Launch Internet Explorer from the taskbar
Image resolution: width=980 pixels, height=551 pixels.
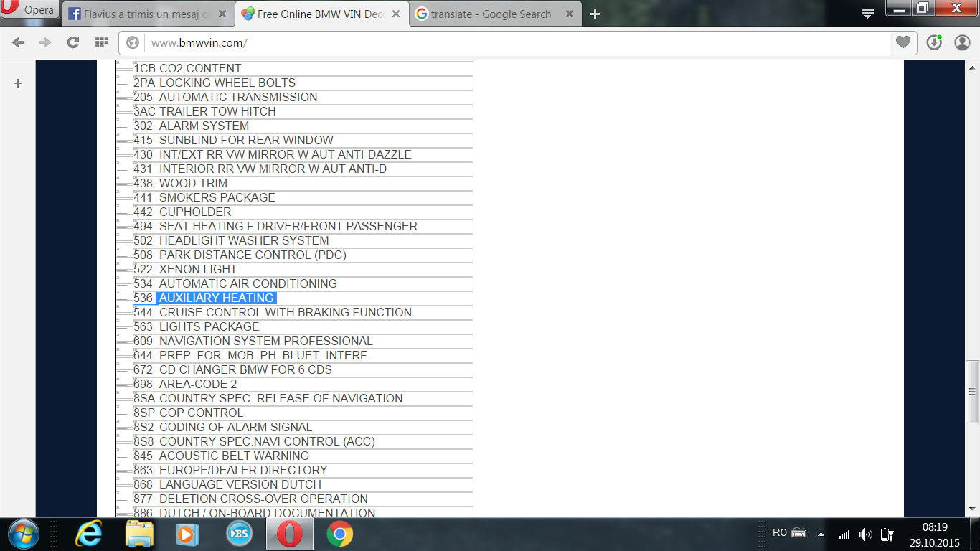coord(89,534)
